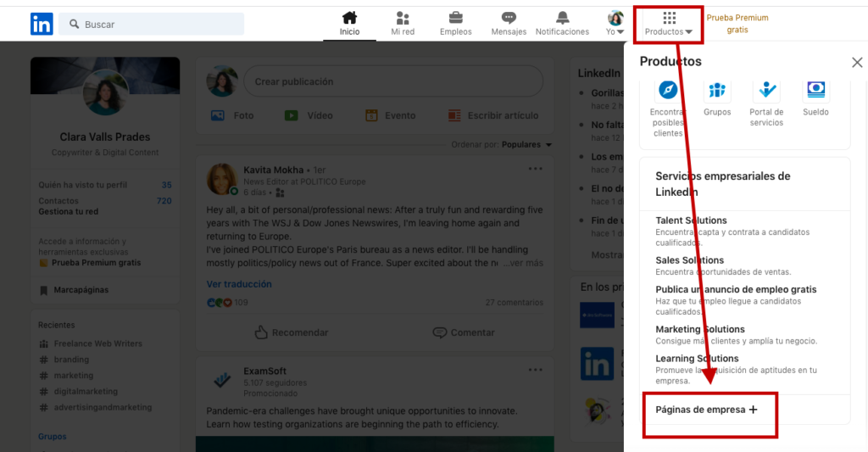This screenshot has height=452, width=868.
Task: Click Comentar on Kavita's post
Action: 464,332
